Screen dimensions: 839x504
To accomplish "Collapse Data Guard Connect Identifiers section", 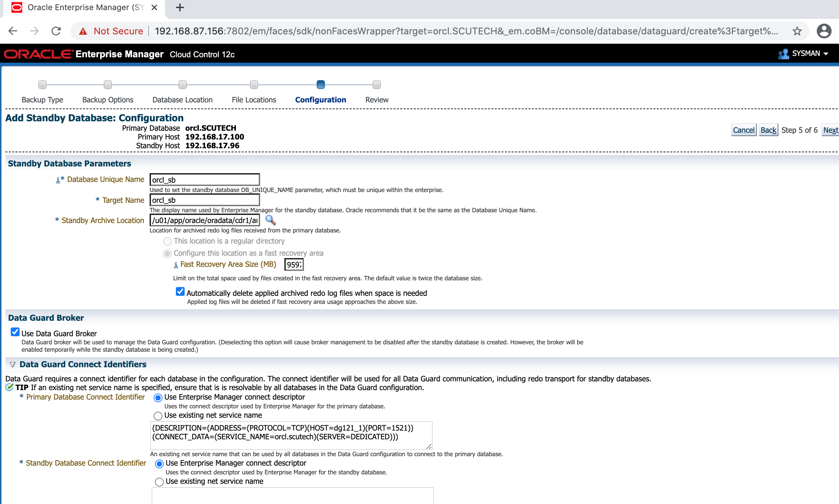I will coord(12,365).
